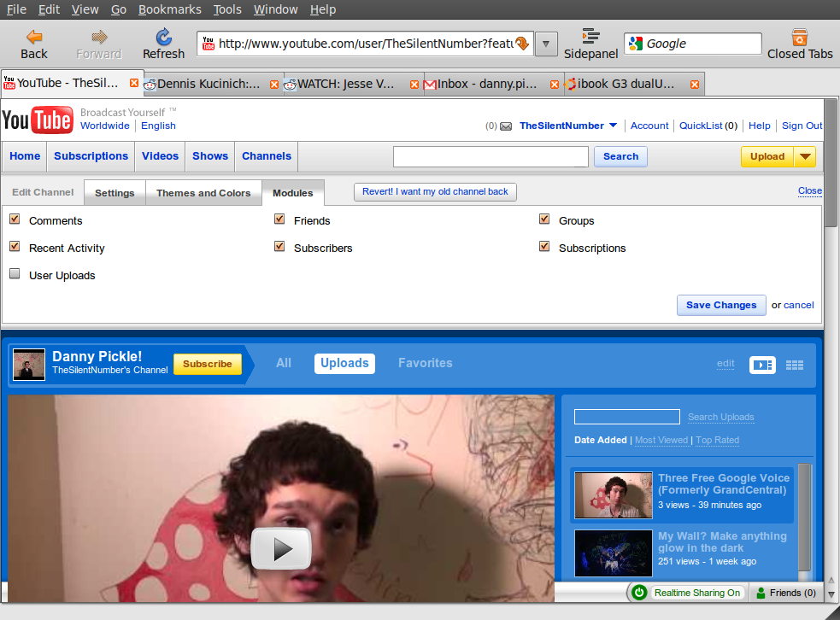The height and width of the screenshot is (620, 840).
Task: Open the address bar history dropdown
Action: pyautogui.click(x=546, y=44)
